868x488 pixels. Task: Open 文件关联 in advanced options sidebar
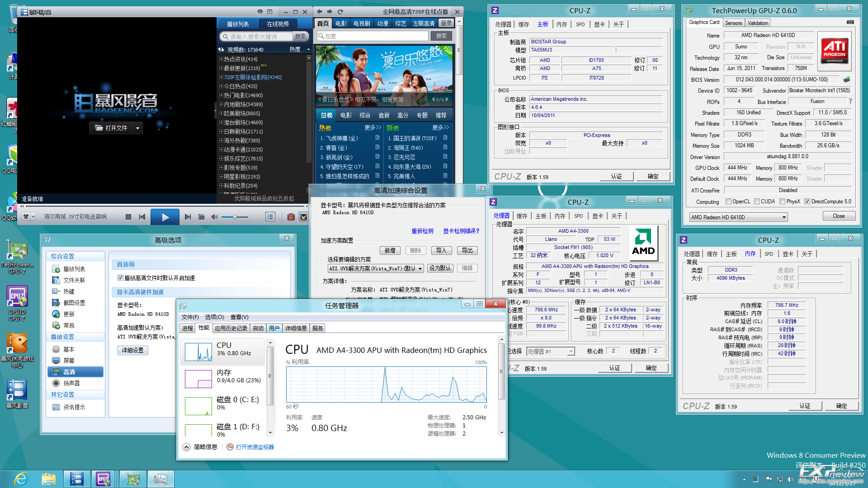(75, 280)
